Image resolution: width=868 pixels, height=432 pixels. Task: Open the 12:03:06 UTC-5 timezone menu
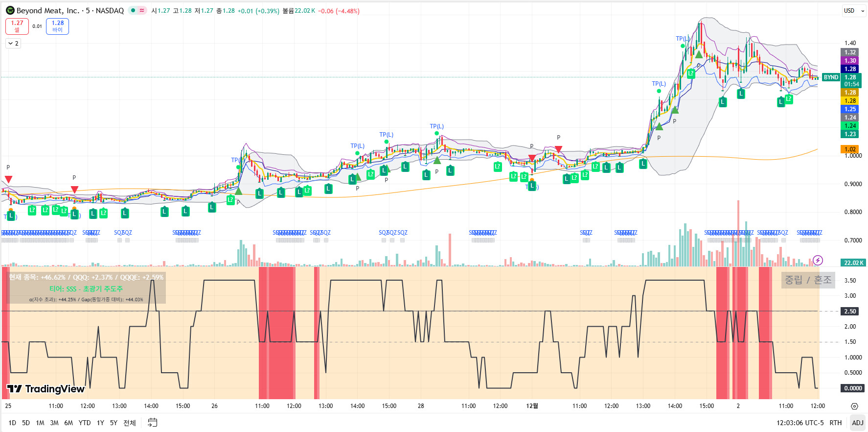coord(800,423)
